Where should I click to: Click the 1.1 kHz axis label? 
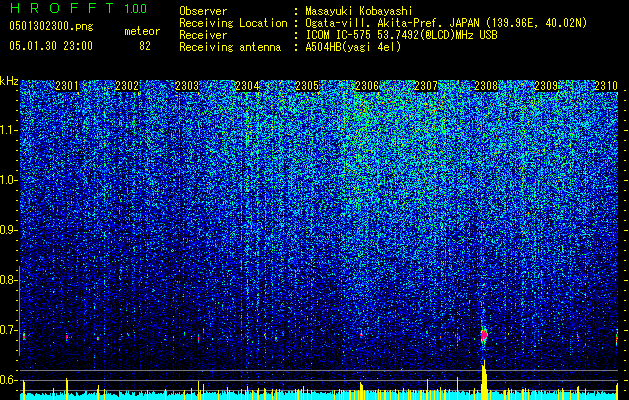8,130
